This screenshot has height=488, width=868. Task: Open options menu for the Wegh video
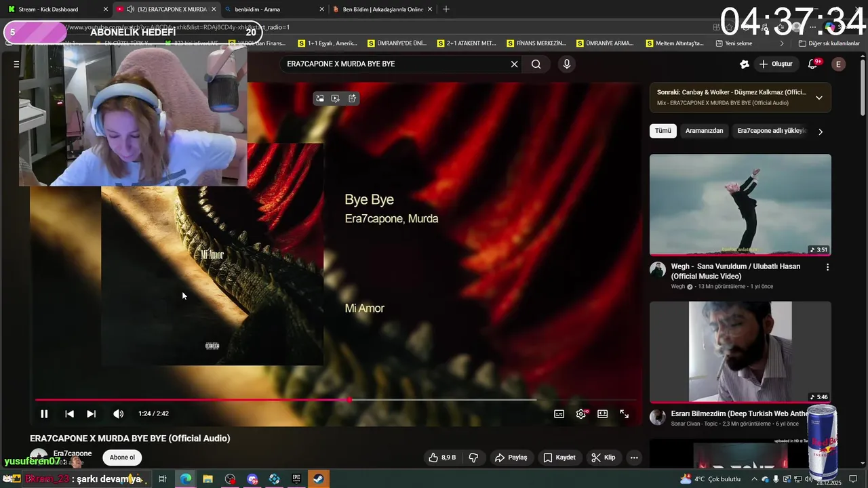click(827, 267)
